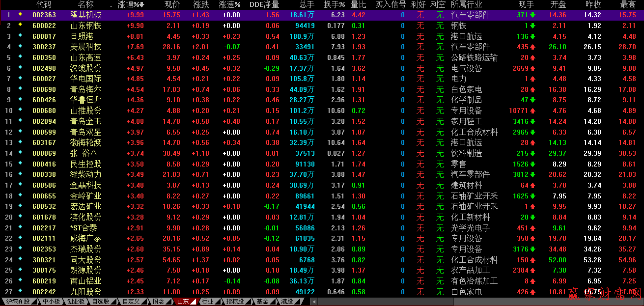Switch to the 自选股 tab
644x306 pixels.
[100, 302]
